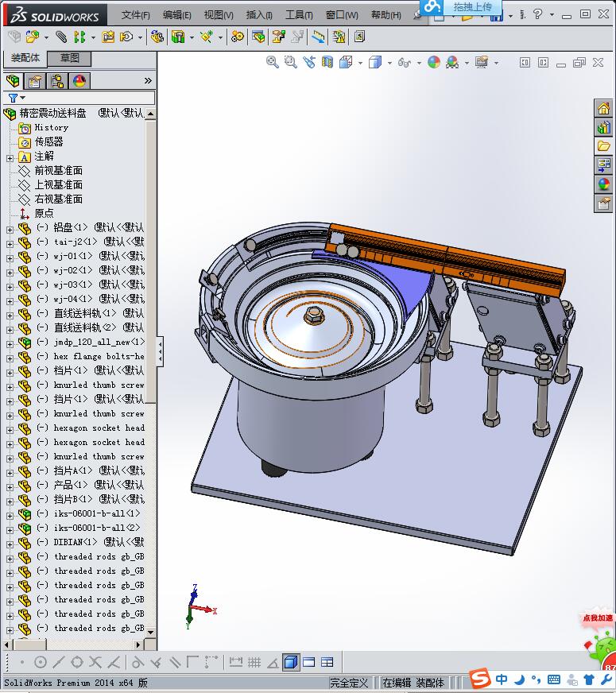This screenshot has width=616, height=693.
Task: Select the 原点 origin item
Action: (44, 214)
